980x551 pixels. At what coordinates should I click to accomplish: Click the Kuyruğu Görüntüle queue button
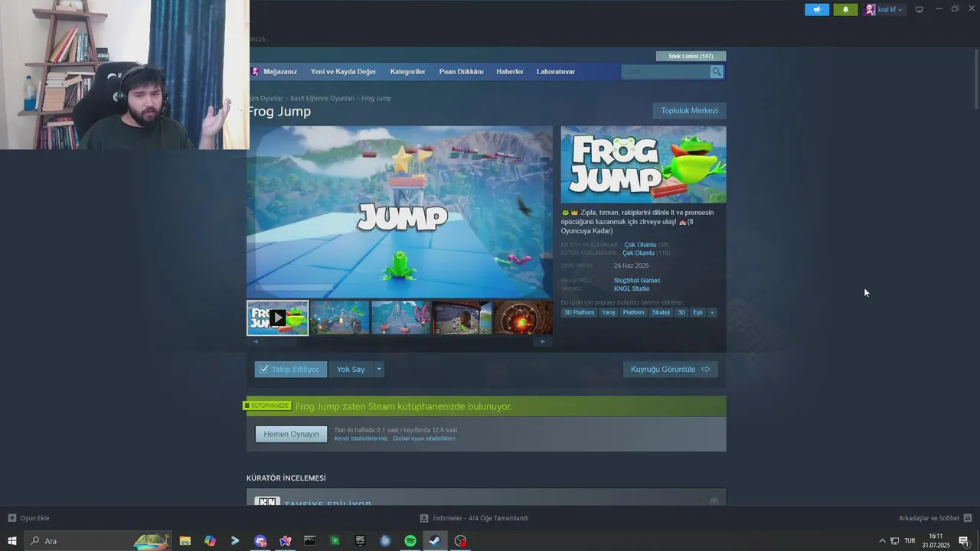click(670, 369)
